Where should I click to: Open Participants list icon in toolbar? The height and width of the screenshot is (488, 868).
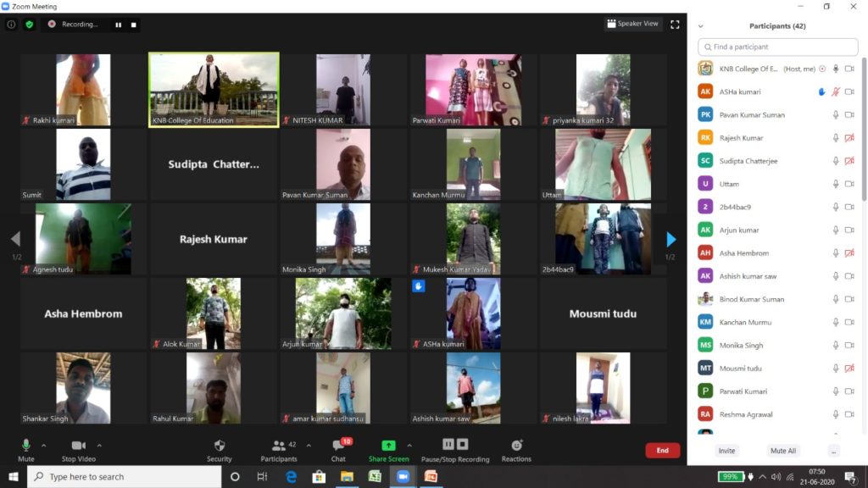278,446
